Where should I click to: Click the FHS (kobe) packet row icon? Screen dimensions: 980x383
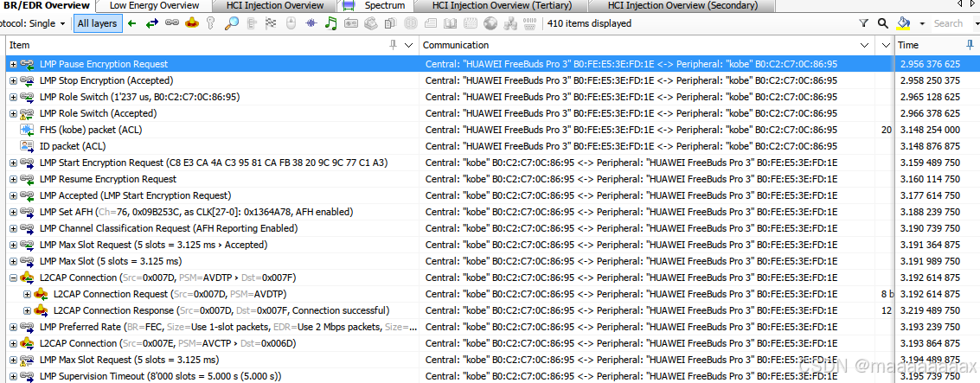27,130
